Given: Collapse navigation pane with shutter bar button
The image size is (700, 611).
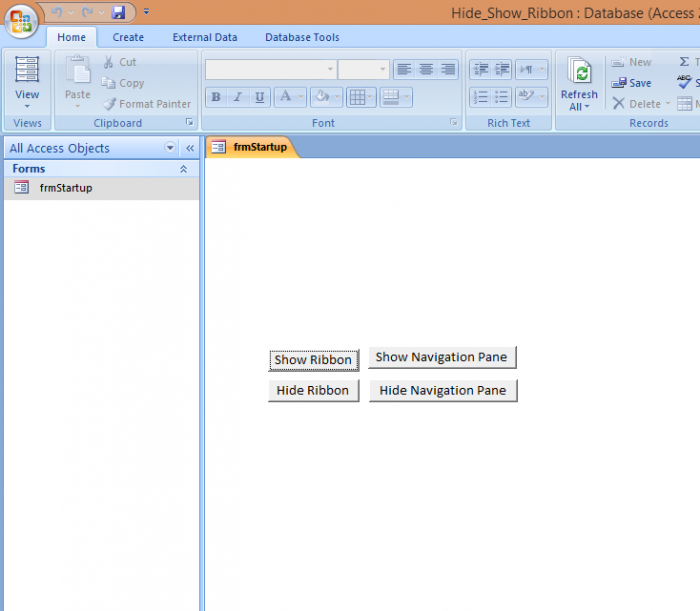Looking at the screenshot, I should point(189,148).
